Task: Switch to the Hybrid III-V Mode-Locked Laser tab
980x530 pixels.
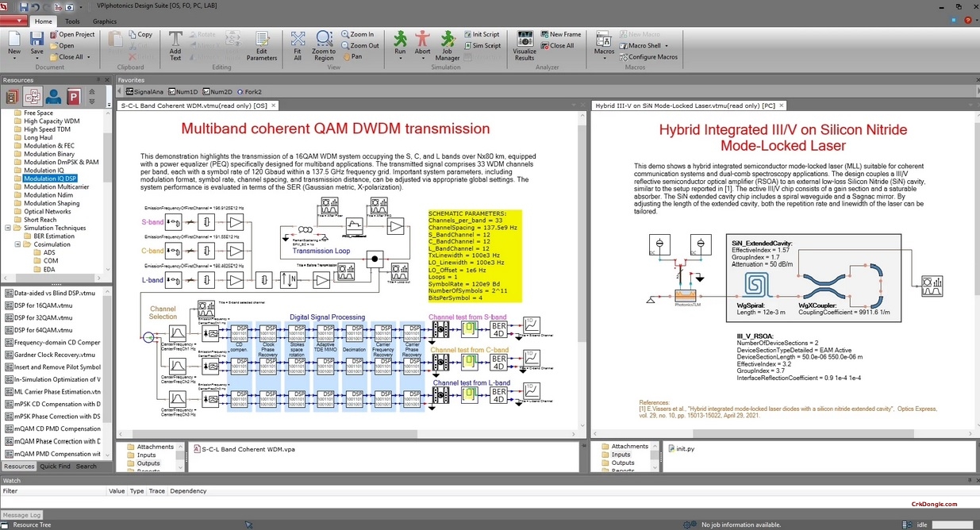Action: click(x=682, y=104)
